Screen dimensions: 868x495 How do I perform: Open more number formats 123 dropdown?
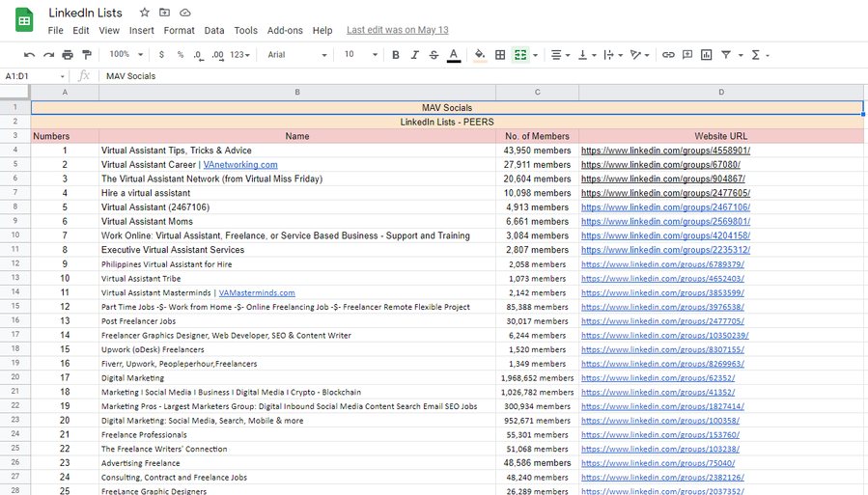click(239, 55)
